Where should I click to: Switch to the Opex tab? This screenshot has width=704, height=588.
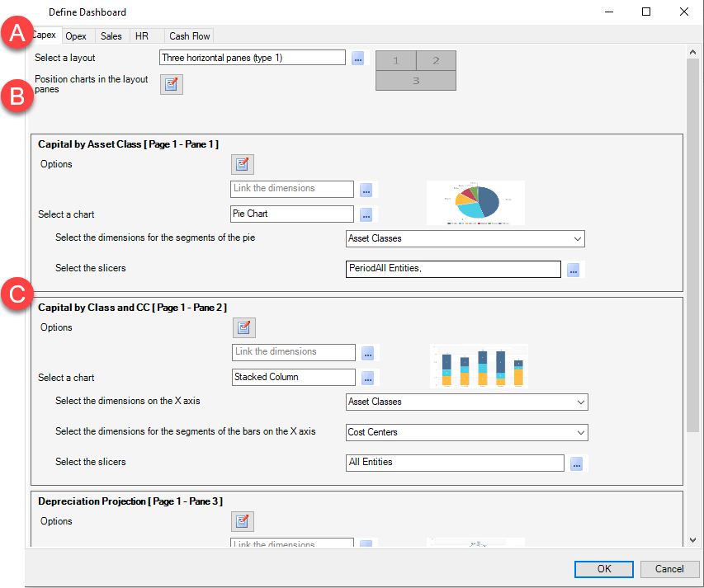[75, 36]
